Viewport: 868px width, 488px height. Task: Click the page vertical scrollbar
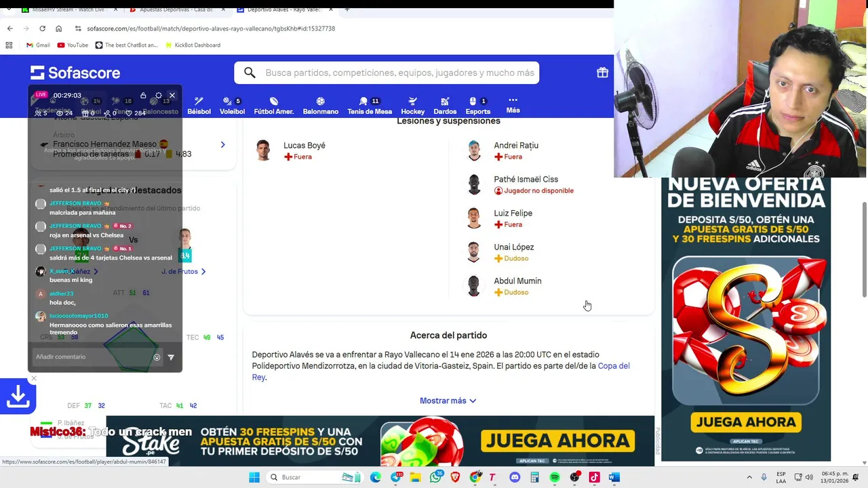coord(863,249)
